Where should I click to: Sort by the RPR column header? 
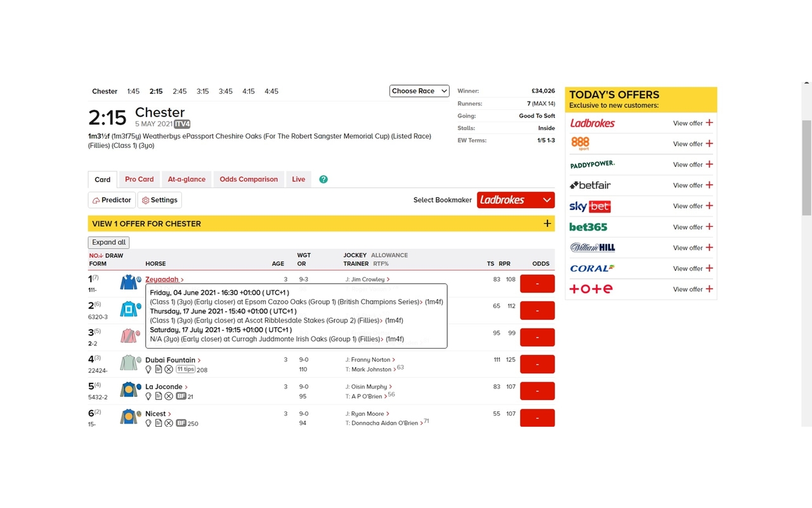point(504,264)
